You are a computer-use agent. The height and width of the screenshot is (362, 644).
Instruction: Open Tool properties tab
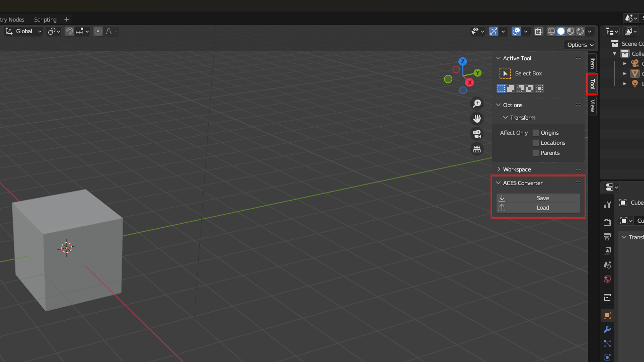pyautogui.click(x=607, y=205)
